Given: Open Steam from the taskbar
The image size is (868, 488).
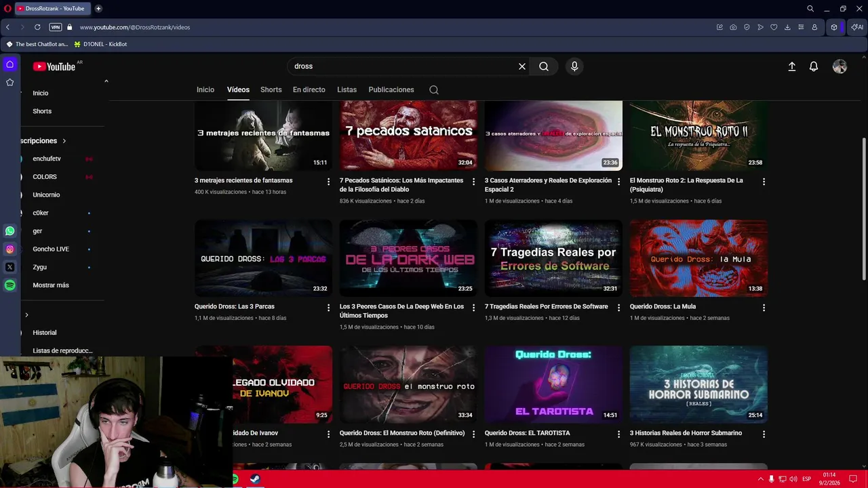Looking at the screenshot, I should coord(255,479).
